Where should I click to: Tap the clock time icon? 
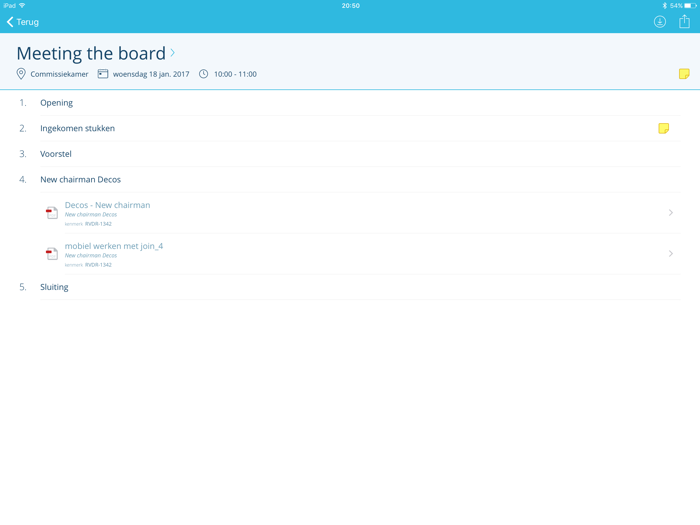click(x=203, y=74)
